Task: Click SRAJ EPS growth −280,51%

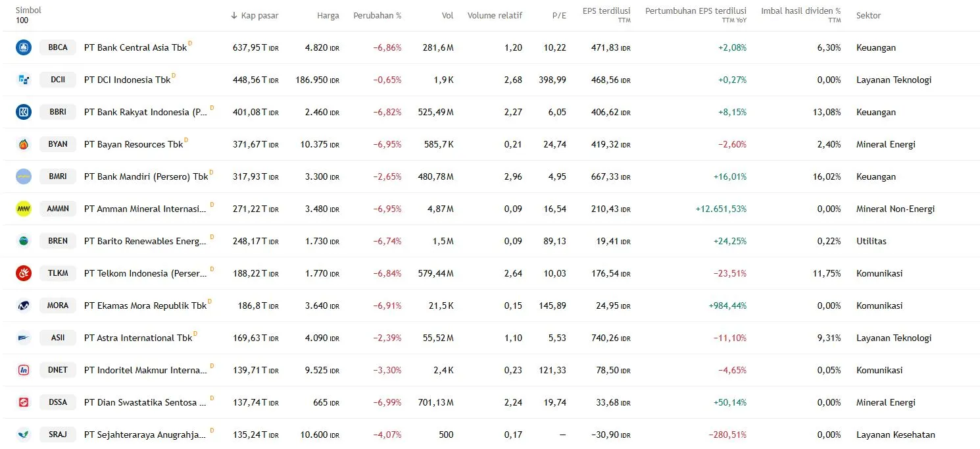Action: (727, 435)
